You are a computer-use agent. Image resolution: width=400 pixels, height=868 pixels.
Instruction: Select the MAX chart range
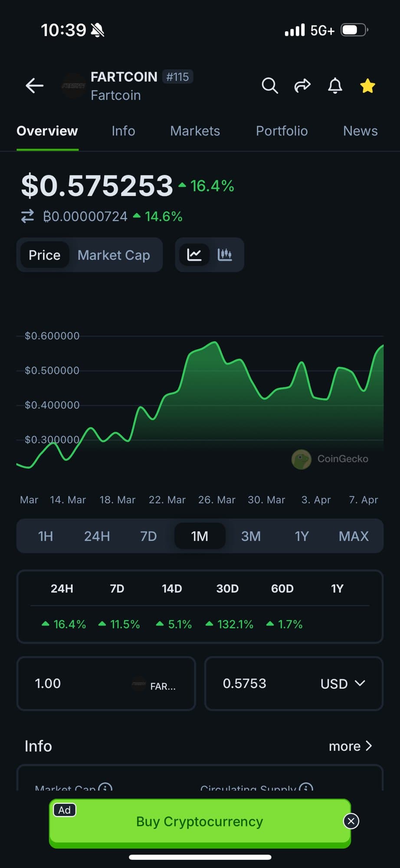point(354,536)
